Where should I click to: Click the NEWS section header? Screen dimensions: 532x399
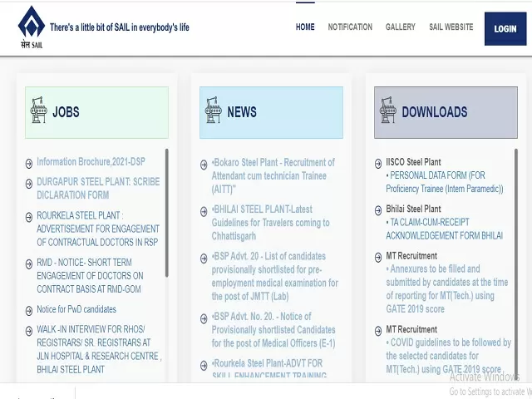click(271, 112)
